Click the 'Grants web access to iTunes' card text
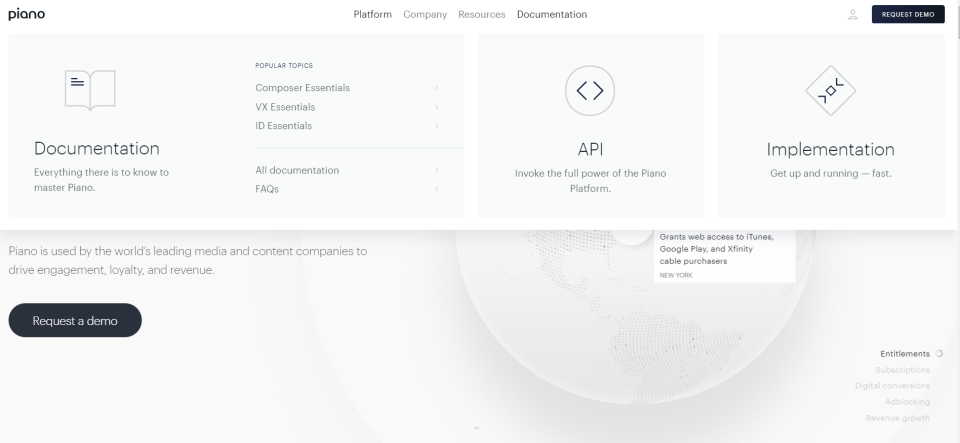This screenshot has width=960, height=443. [716, 249]
